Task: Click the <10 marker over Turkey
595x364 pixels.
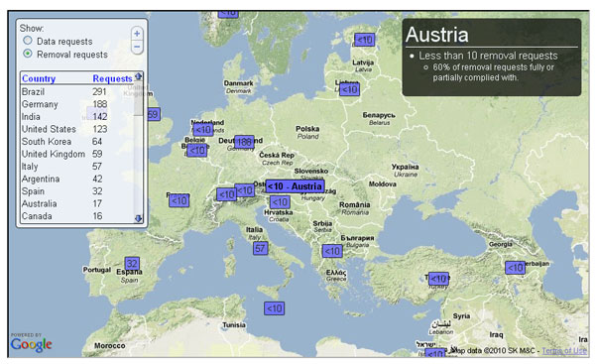Action: 438,279
